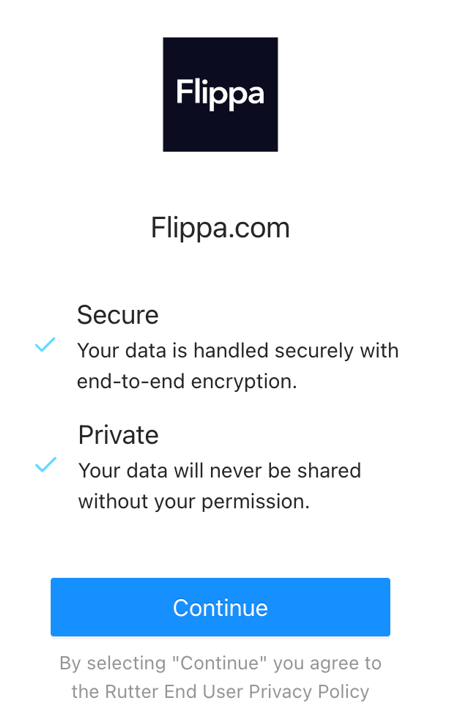Image resolution: width=461 pixels, height=724 pixels.
Task: Click the phrase without your permission
Action: (194, 501)
